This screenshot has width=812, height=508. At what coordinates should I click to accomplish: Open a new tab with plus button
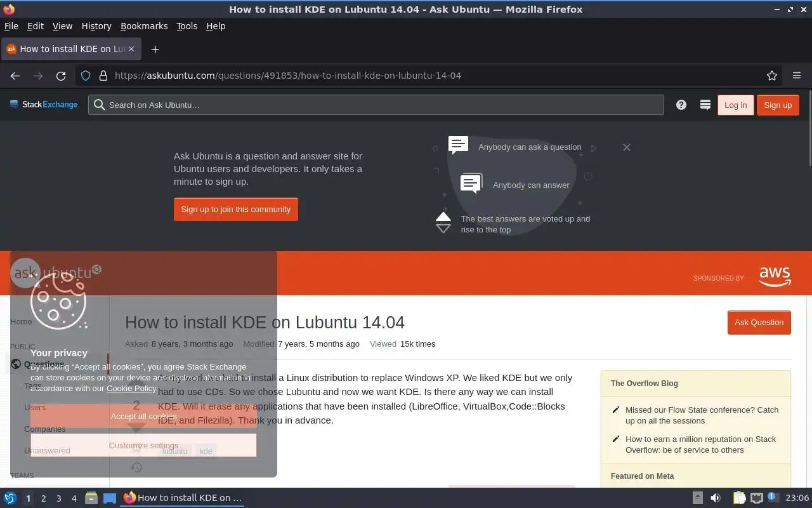[155, 49]
